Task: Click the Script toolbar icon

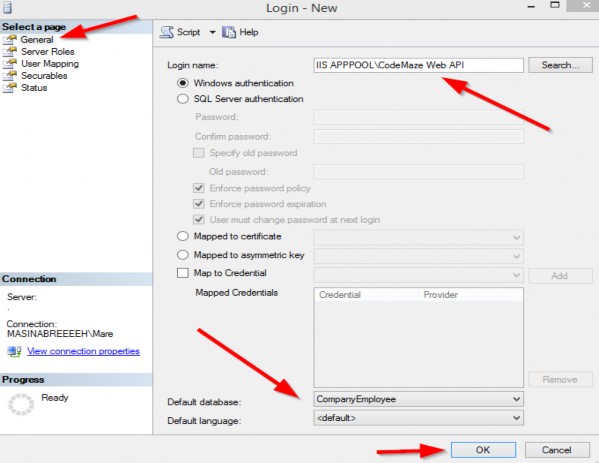Action: 167,32
